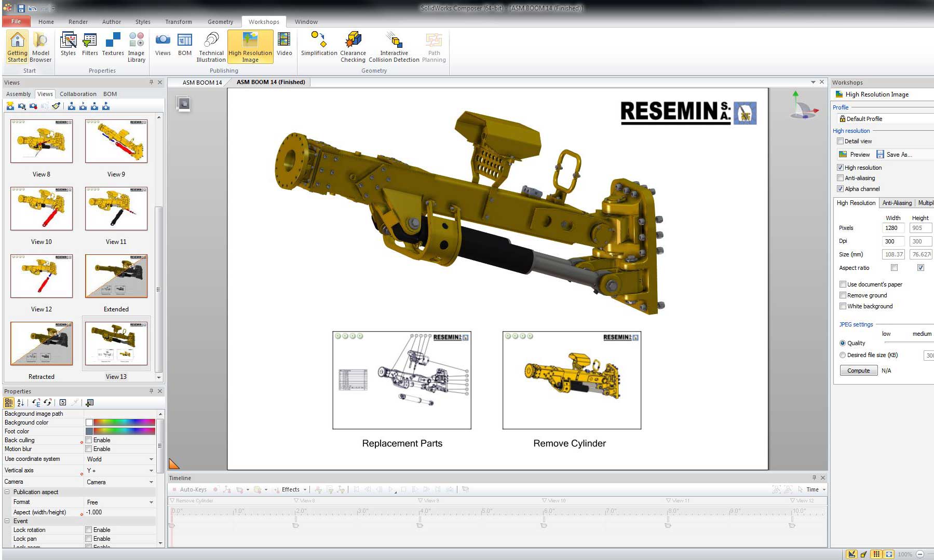This screenshot has height=560, width=934.
Task: Open the Image Library workshop
Action: click(x=136, y=47)
